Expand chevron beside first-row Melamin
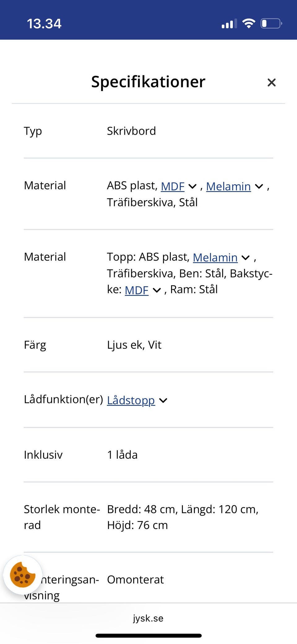The height and width of the screenshot is (644, 297). coord(259,186)
